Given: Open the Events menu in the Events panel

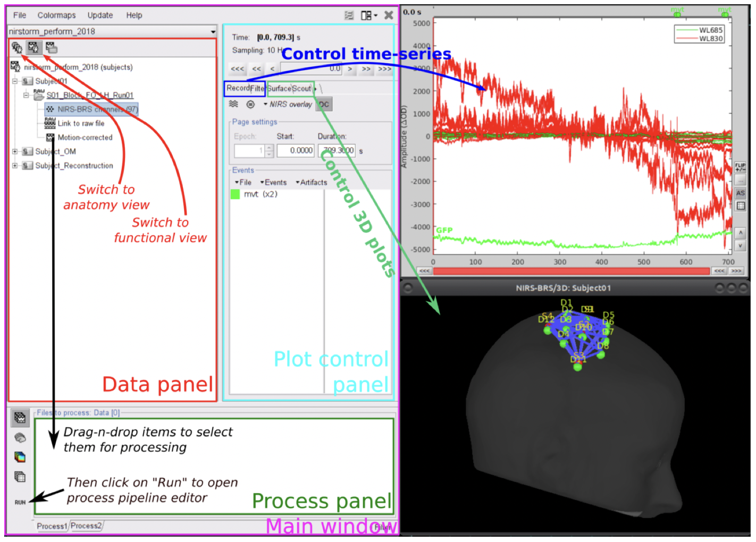Looking at the screenshot, I should click(274, 182).
